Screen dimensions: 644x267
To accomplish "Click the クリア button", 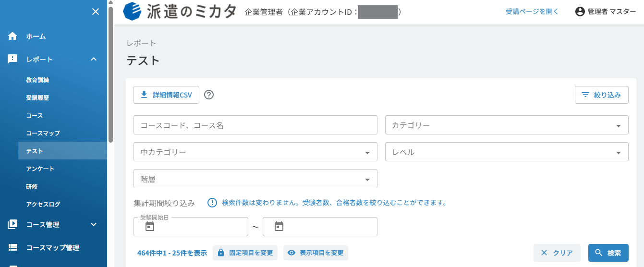I will [557, 253].
